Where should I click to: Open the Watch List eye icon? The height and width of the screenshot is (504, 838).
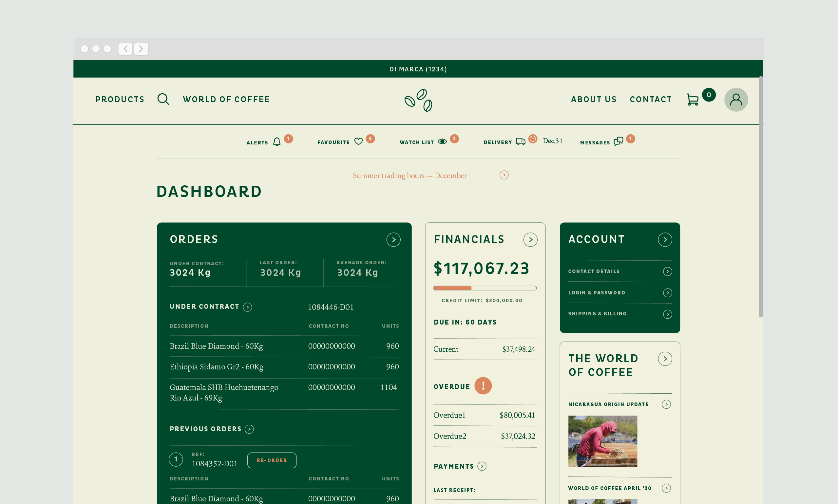tap(442, 141)
